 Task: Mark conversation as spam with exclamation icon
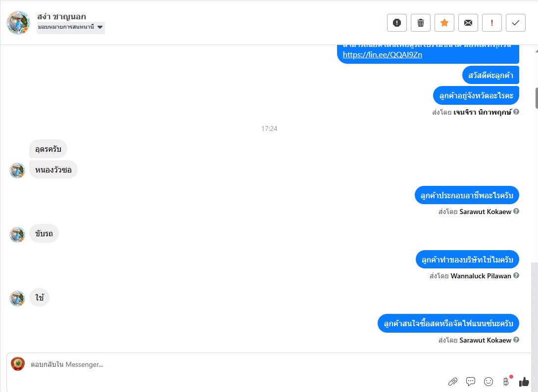click(397, 23)
